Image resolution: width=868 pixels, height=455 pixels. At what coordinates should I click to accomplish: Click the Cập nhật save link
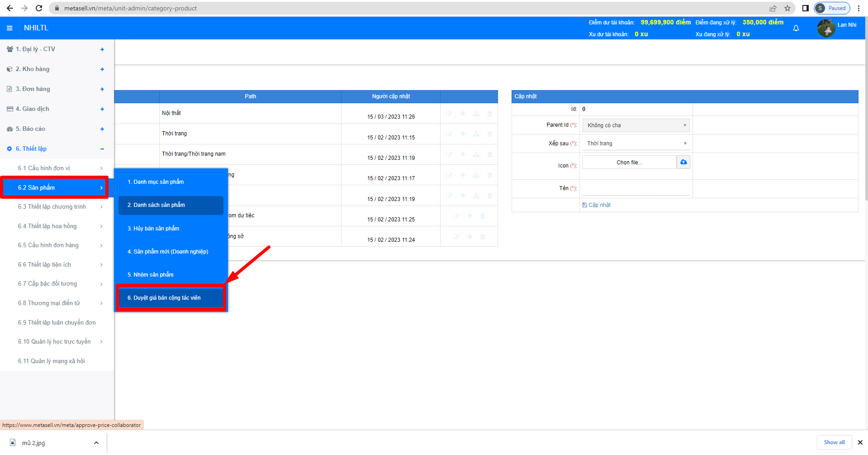pos(597,205)
